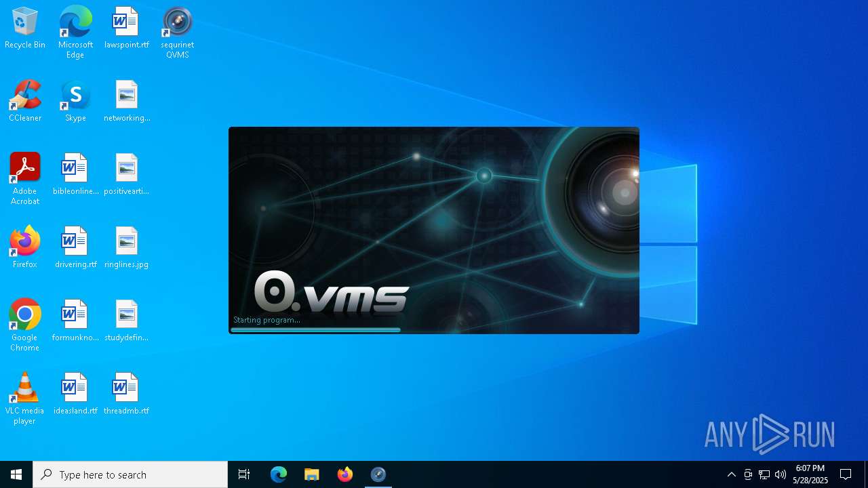Select the VLC media player shortcut
The width and height of the screenshot is (868, 488).
click(25, 399)
